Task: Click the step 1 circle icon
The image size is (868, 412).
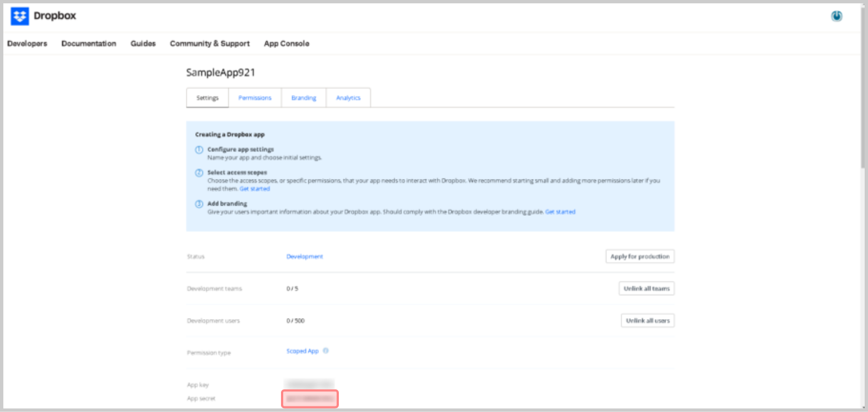Action: 199,150
